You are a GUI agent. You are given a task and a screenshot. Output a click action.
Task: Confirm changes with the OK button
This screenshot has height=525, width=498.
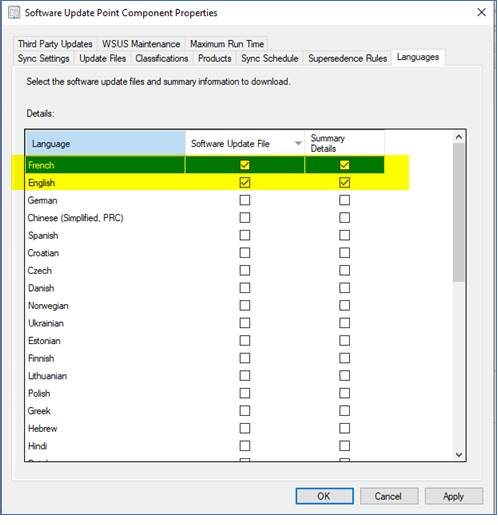(x=325, y=496)
